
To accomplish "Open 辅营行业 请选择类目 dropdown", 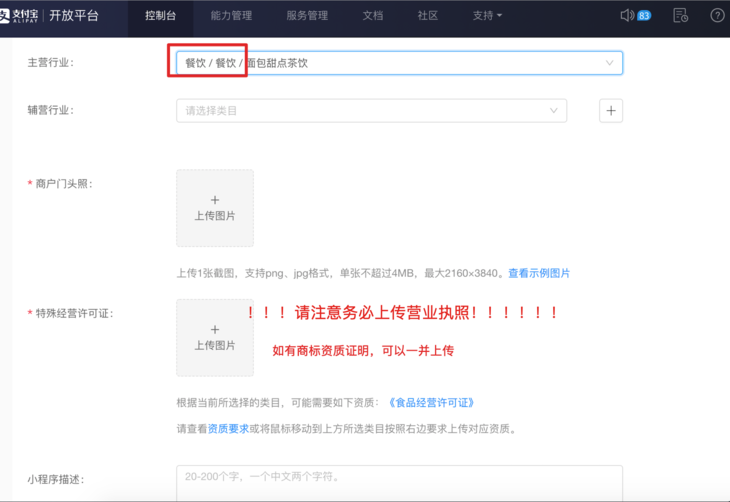I will point(372,110).
